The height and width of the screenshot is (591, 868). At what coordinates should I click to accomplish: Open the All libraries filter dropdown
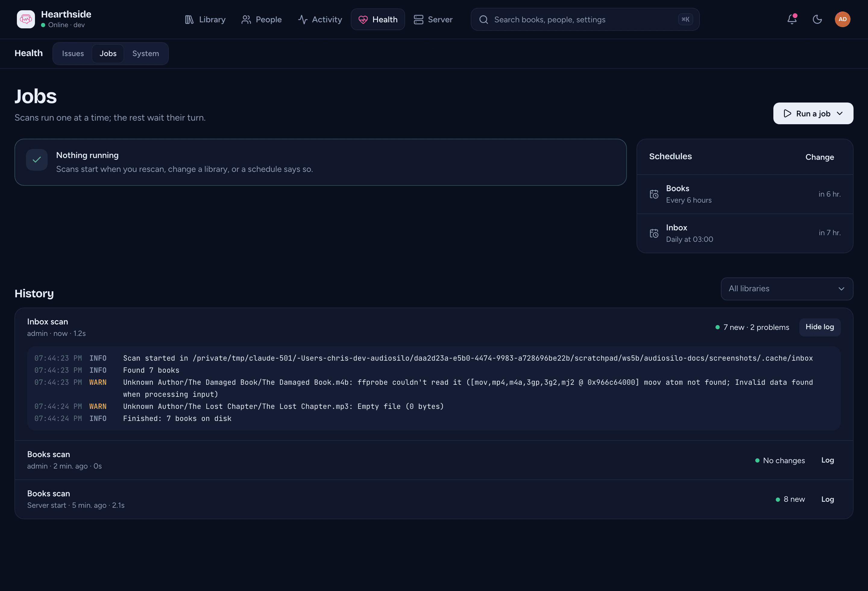tap(787, 289)
